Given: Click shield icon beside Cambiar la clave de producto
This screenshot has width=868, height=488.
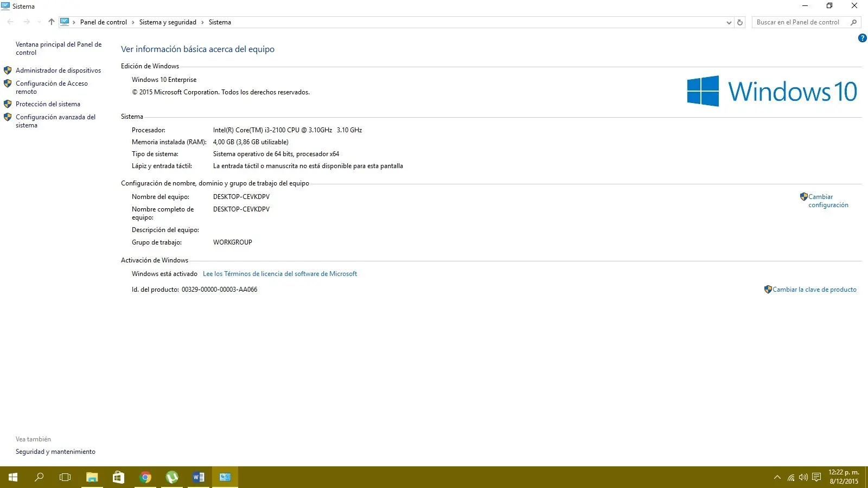Looking at the screenshot, I should pos(768,290).
